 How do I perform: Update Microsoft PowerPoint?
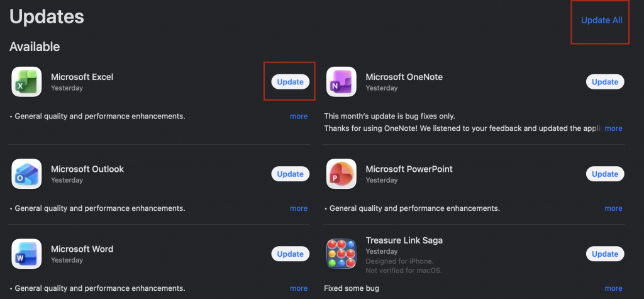coord(605,174)
